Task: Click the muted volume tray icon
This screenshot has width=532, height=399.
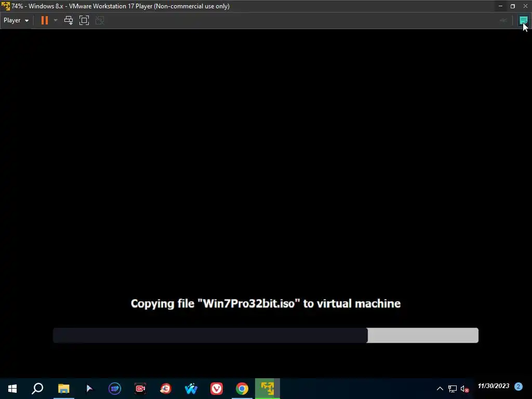Action: (464, 389)
